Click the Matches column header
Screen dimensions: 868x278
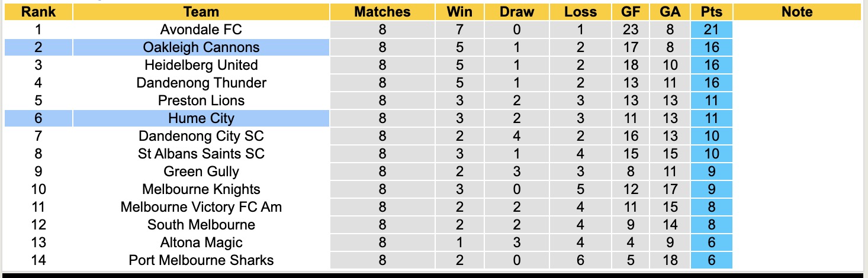(382, 12)
